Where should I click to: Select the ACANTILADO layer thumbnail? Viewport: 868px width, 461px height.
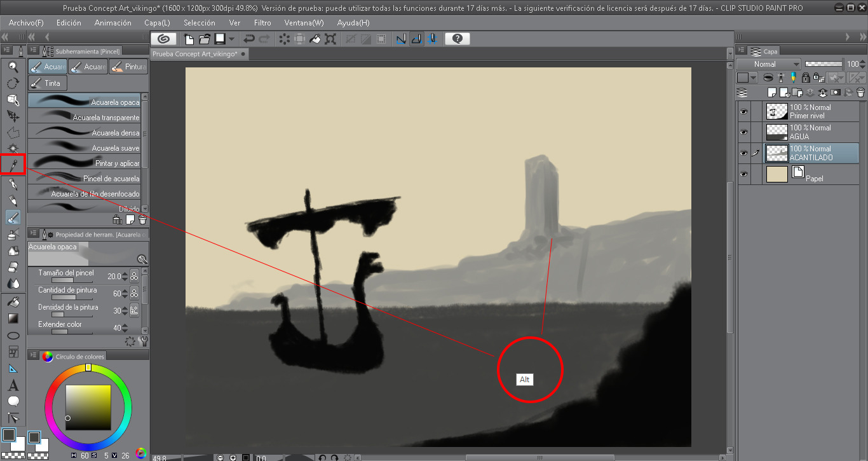[x=776, y=153]
